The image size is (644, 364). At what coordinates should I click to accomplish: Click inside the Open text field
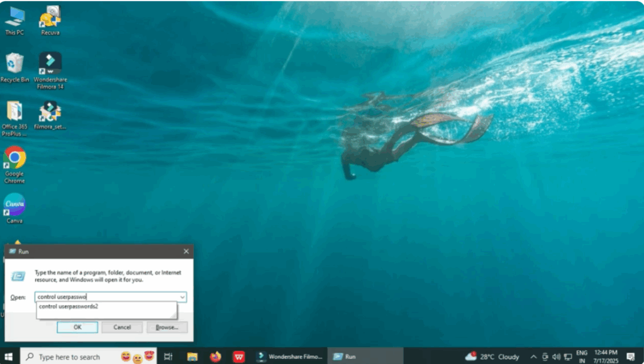(107, 297)
